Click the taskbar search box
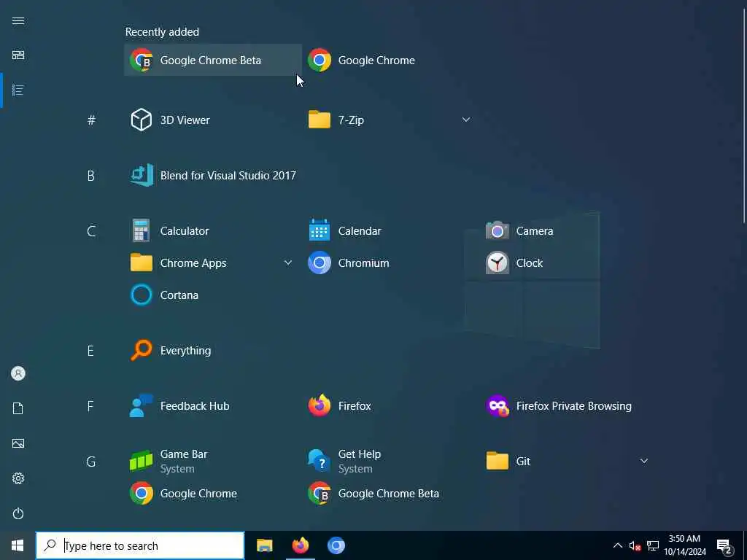Viewport: 747px width, 560px height. [140, 545]
